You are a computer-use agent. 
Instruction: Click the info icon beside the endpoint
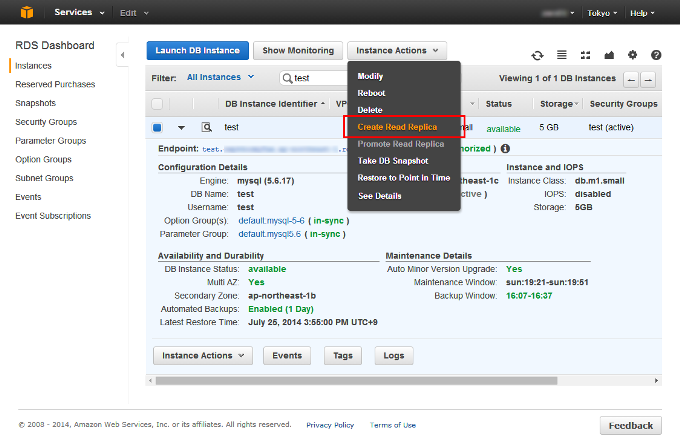click(505, 149)
